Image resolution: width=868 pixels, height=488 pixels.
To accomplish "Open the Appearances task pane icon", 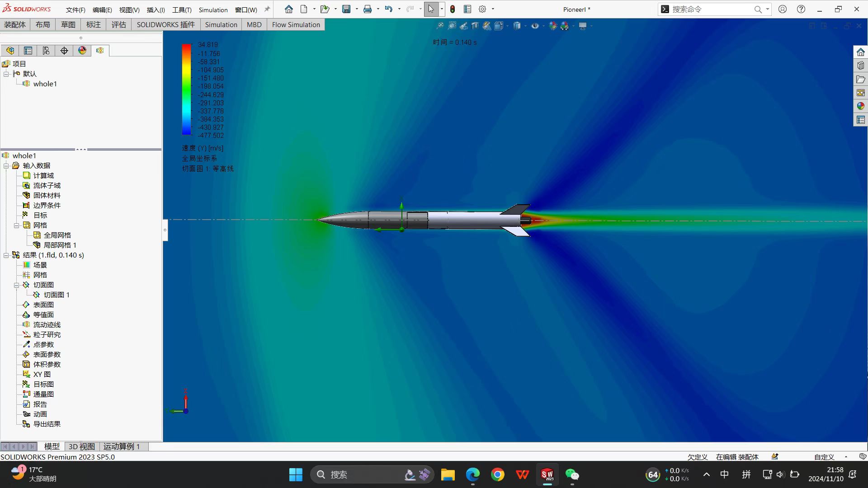I will tap(861, 106).
